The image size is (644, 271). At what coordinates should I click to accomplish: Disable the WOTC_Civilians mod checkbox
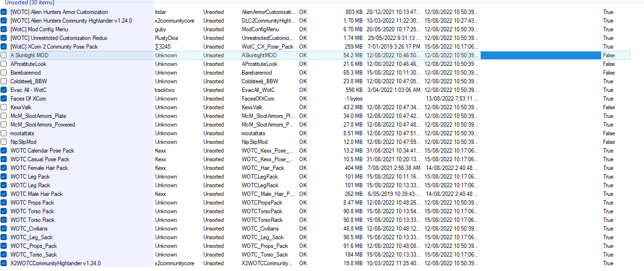(4, 229)
